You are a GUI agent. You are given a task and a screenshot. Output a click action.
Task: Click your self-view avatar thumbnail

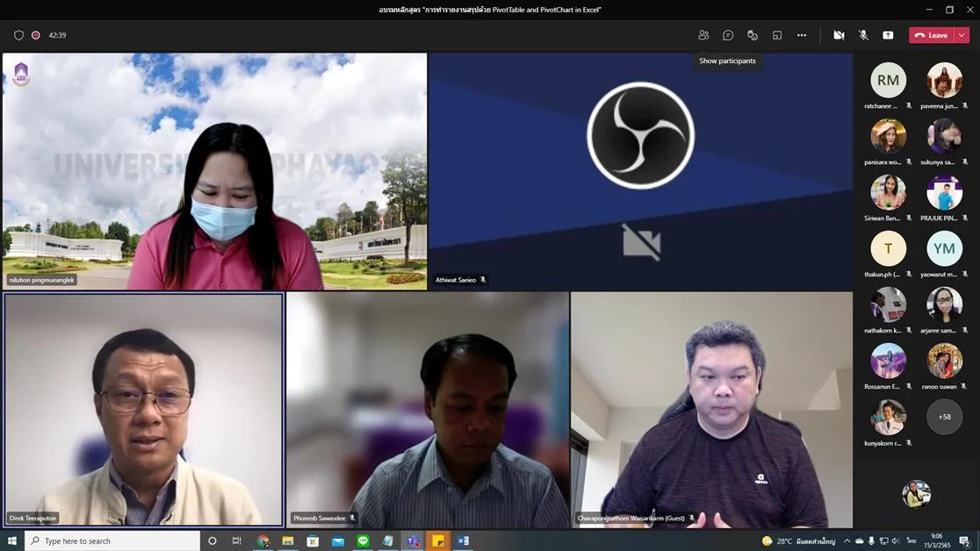tap(916, 493)
